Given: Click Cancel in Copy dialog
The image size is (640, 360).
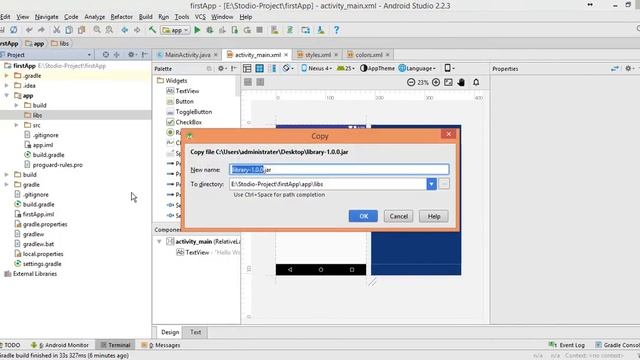Looking at the screenshot, I should pyautogui.click(x=398, y=216).
